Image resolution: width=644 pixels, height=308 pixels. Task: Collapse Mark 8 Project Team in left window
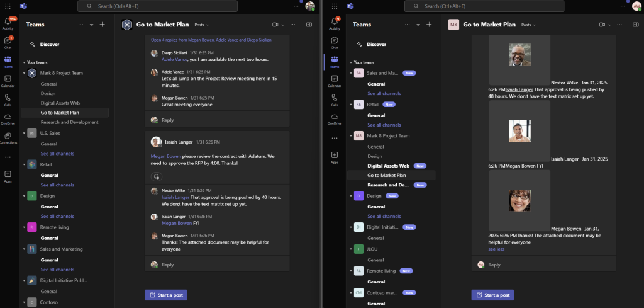(x=25, y=73)
